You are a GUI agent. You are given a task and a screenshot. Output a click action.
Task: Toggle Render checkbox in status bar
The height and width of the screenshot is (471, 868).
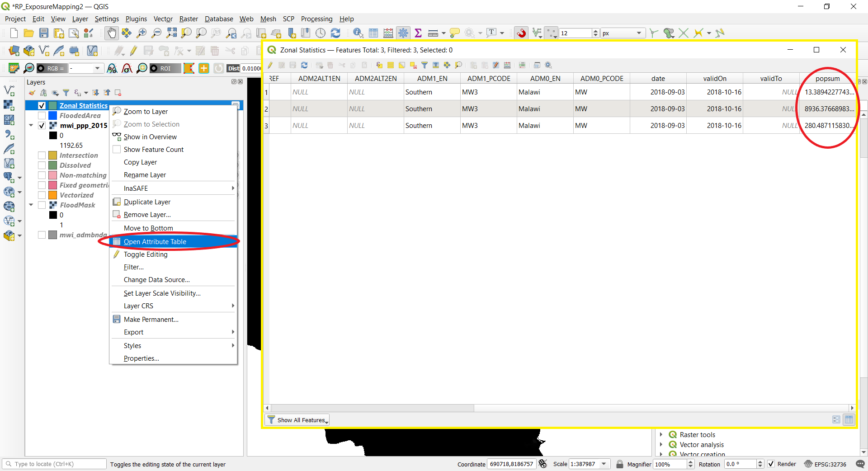[x=771, y=464]
